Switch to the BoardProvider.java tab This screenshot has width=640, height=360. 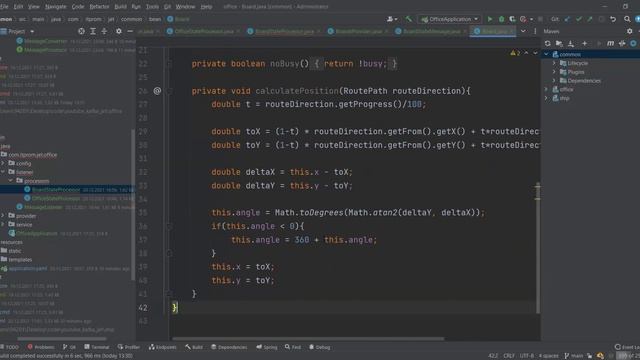pyautogui.click(x=358, y=31)
